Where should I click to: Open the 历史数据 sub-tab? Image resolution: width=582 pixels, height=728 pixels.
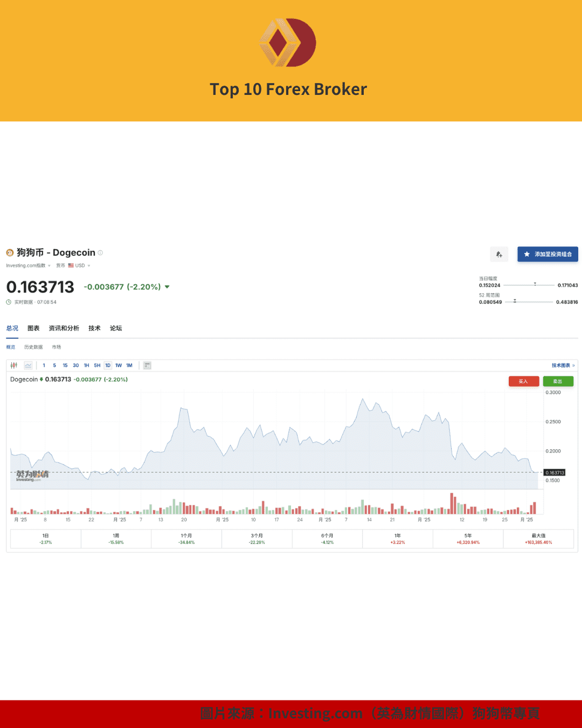coord(33,347)
